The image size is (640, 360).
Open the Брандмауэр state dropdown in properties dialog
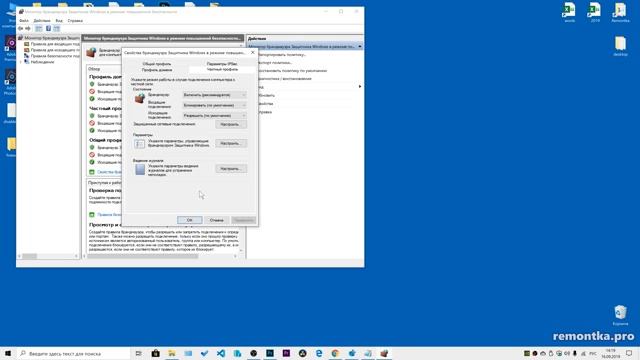214,95
